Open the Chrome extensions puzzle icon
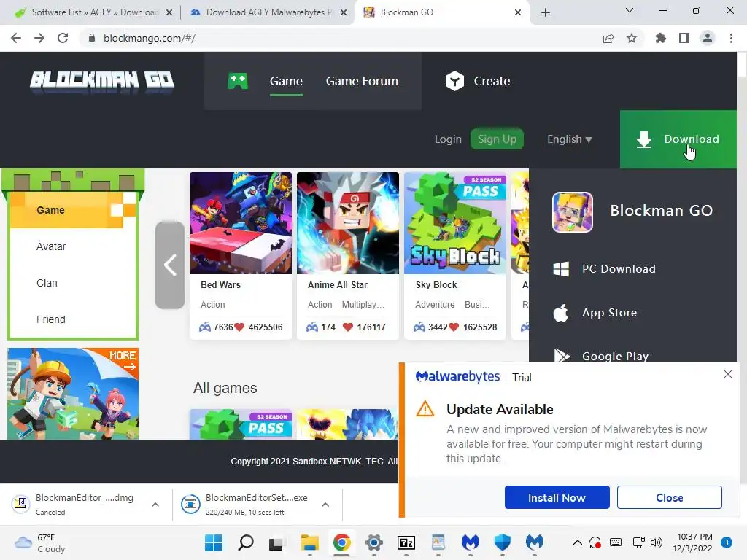This screenshot has width=747, height=560. [660, 38]
